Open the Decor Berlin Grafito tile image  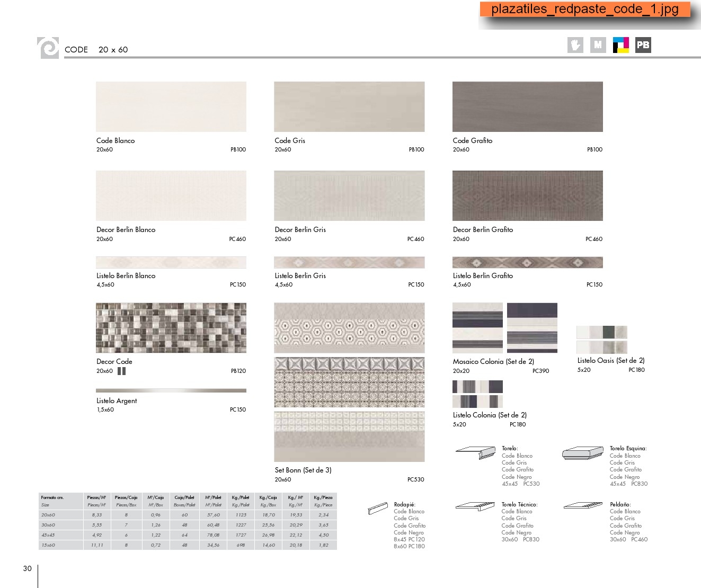click(x=528, y=195)
